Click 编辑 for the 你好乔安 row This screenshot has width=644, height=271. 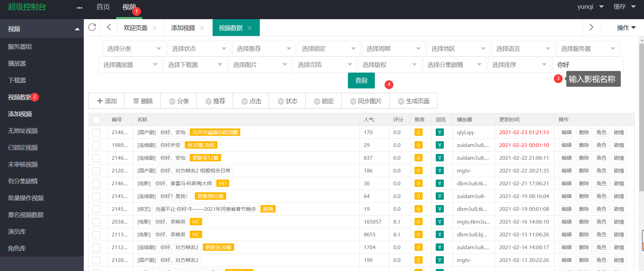click(566, 145)
